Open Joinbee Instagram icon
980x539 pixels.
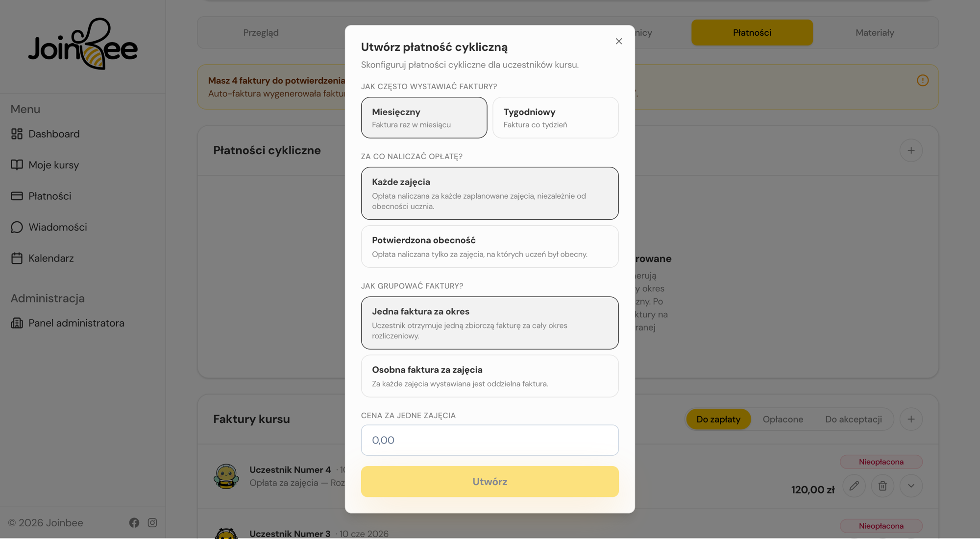152,523
